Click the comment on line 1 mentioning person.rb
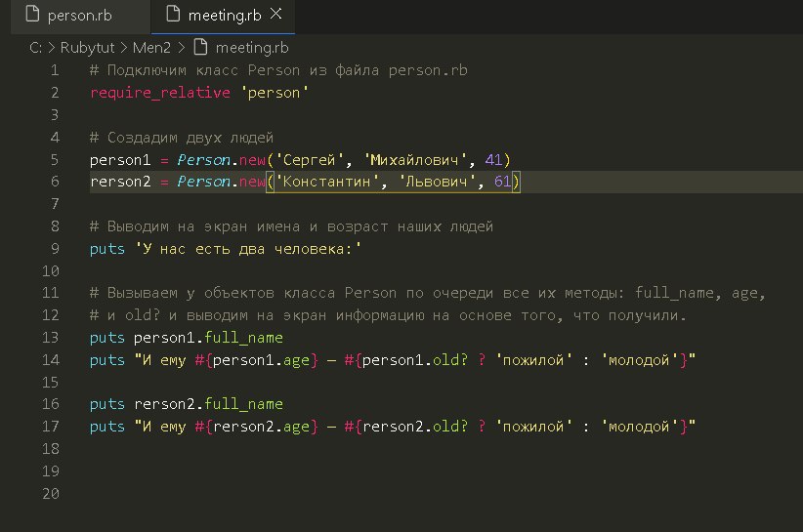 click(278, 70)
